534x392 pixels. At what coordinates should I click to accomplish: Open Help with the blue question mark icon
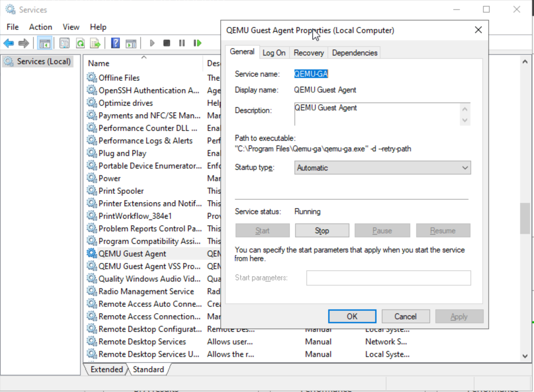(x=115, y=43)
